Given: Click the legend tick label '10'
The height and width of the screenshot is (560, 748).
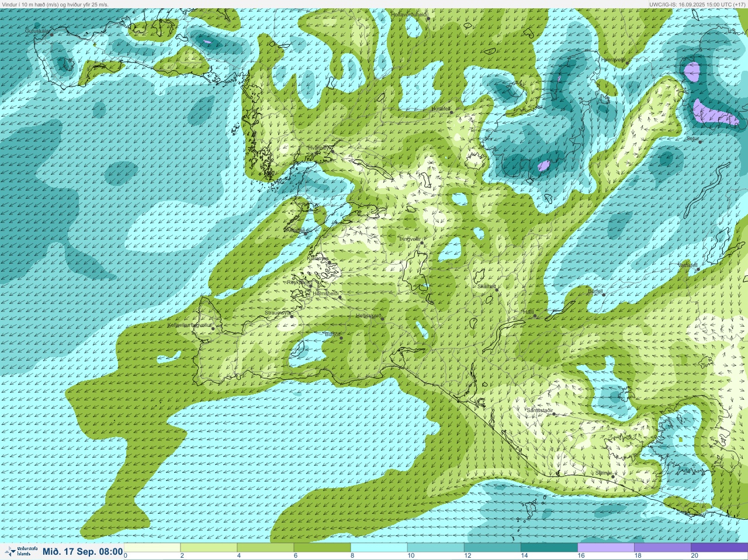Looking at the screenshot, I should pyautogui.click(x=411, y=556).
